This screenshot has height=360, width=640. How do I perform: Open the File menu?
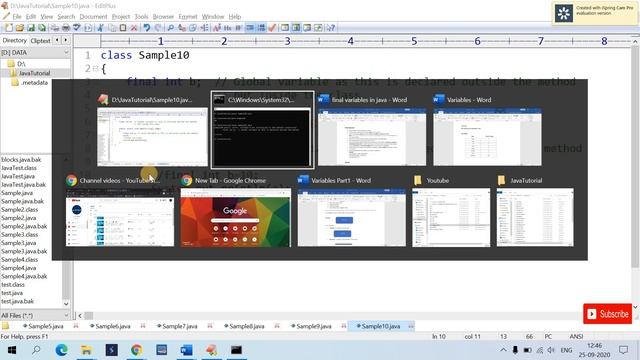17,17
